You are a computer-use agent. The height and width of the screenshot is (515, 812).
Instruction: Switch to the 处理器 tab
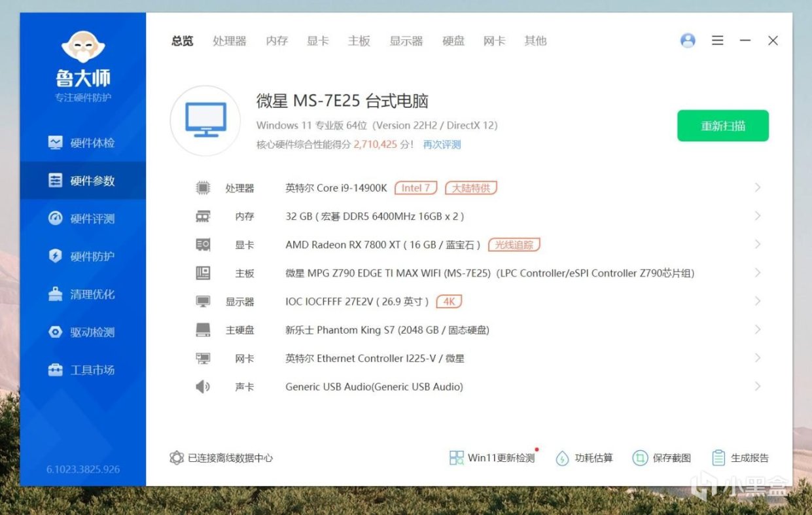coord(230,41)
